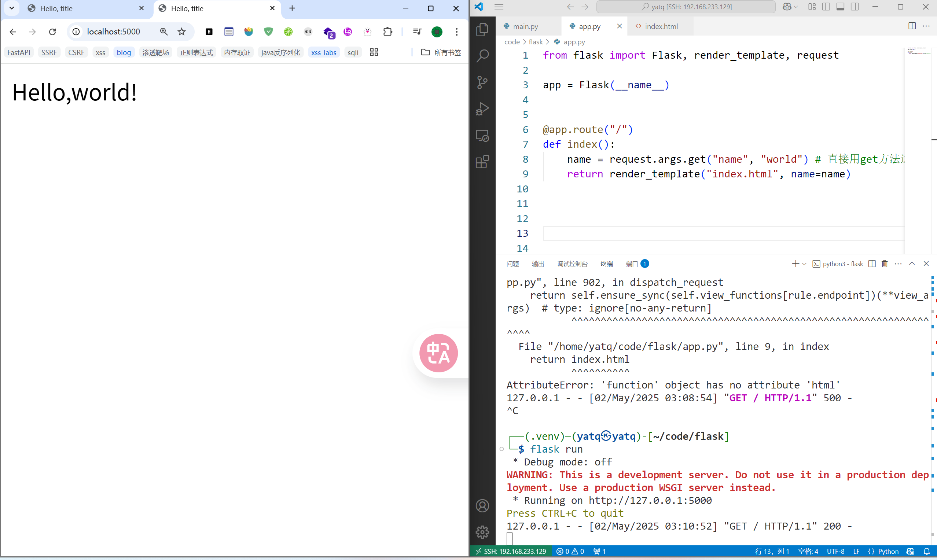Click the VS Code command center search box
Viewport: 937px width, 560px height.
coord(686,7)
